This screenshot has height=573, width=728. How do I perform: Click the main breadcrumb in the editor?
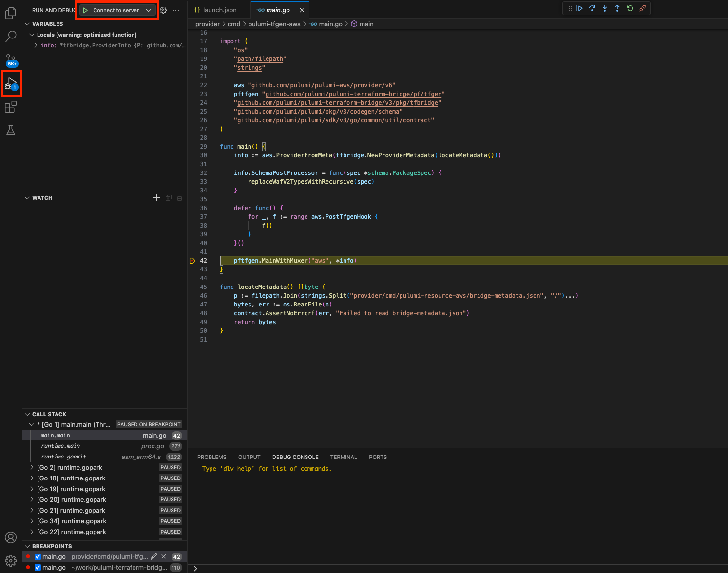click(366, 24)
